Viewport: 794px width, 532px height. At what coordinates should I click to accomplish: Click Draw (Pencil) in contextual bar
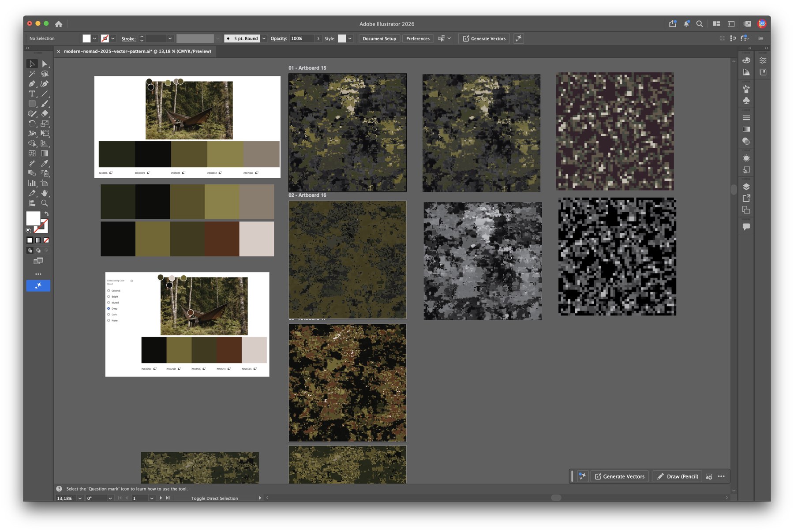(x=678, y=476)
